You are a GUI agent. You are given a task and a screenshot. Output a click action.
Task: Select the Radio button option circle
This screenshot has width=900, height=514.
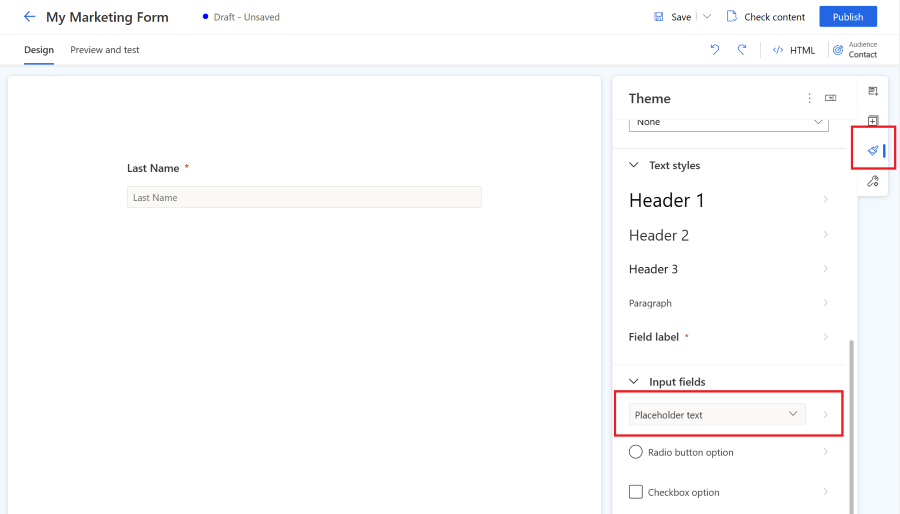[636, 452]
